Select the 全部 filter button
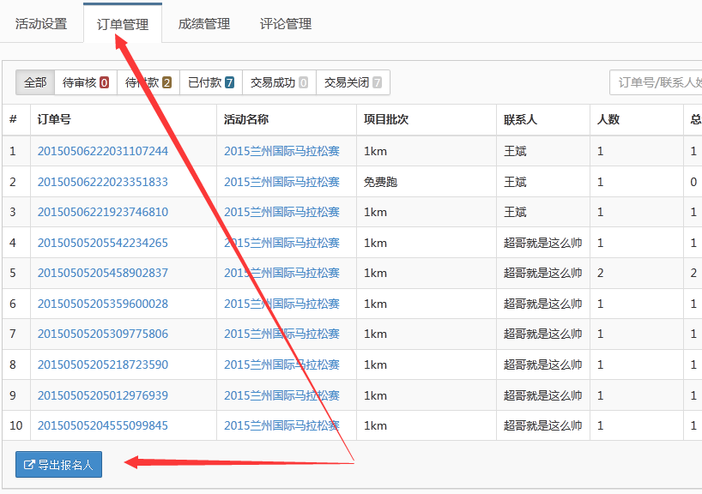This screenshot has width=702, height=494. pyautogui.click(x=35, y=83)
